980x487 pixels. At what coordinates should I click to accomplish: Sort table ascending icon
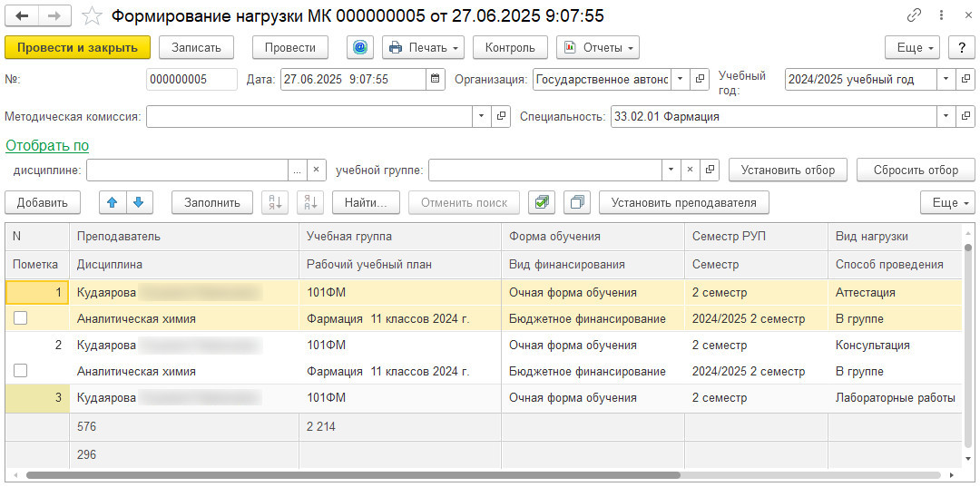275,202
